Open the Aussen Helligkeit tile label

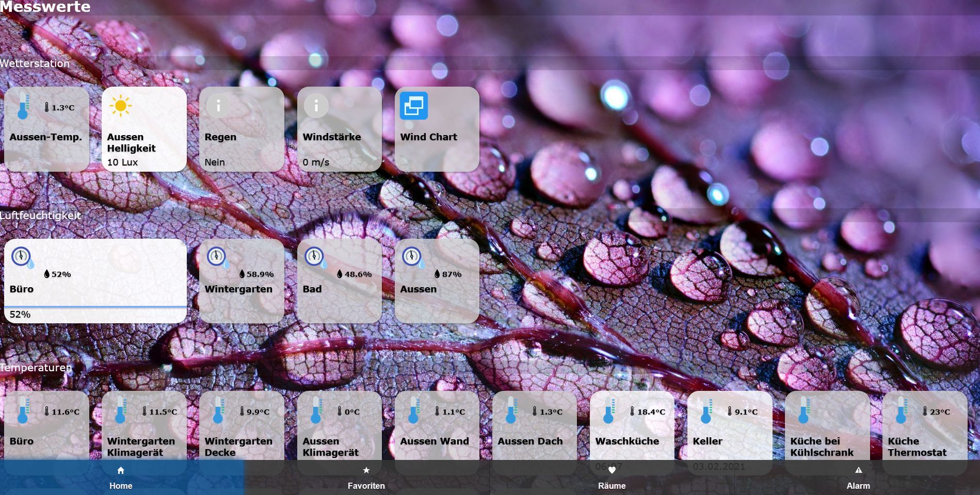[131, 143]
